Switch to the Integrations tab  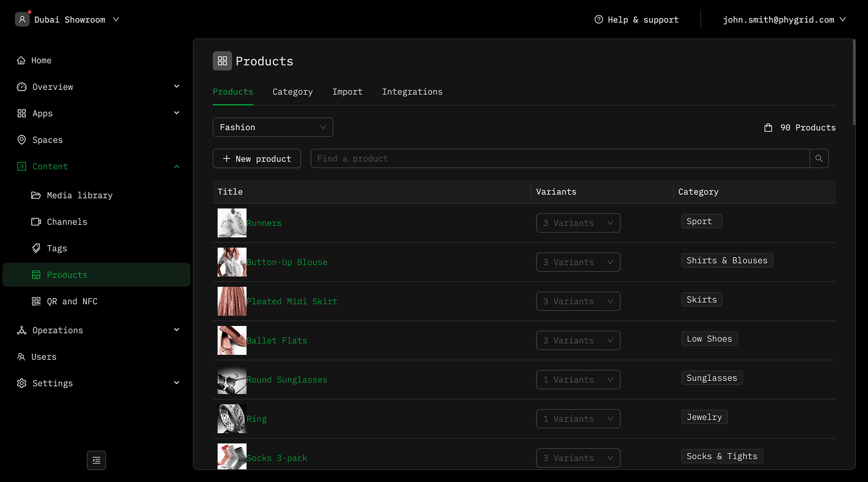click(412, 92)
